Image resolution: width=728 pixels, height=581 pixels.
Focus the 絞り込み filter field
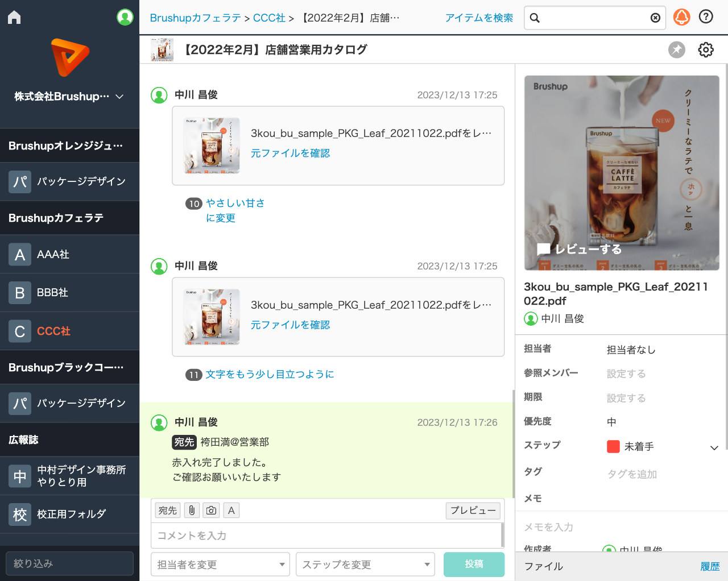click(69, 563)
